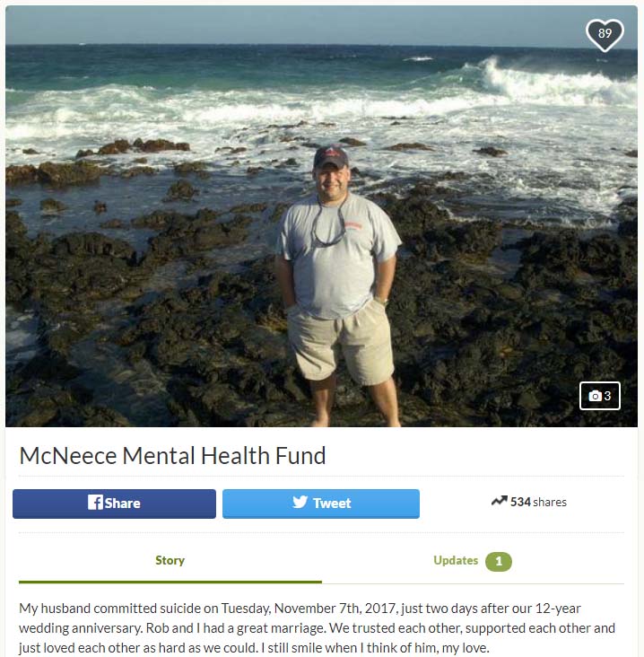The width and height of the screenshot is (644, 657).
Task: Click the green underline below Story tab
Action: pos(170,582)
